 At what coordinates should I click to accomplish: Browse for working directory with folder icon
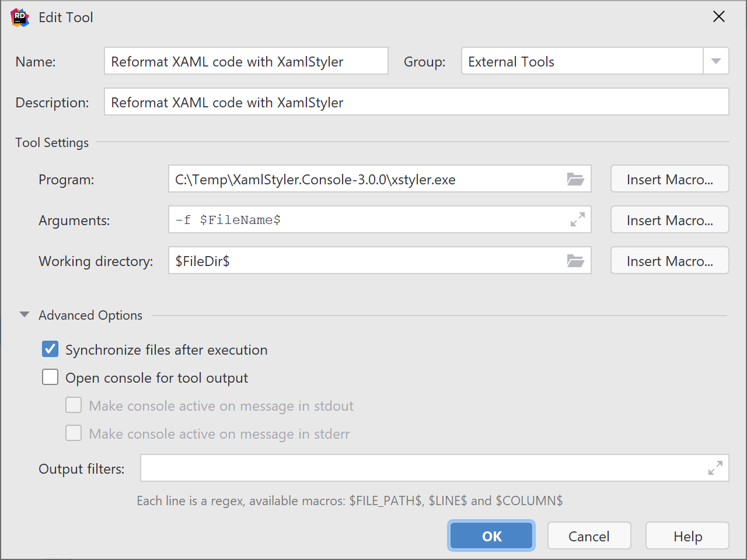tap(575, 261)
